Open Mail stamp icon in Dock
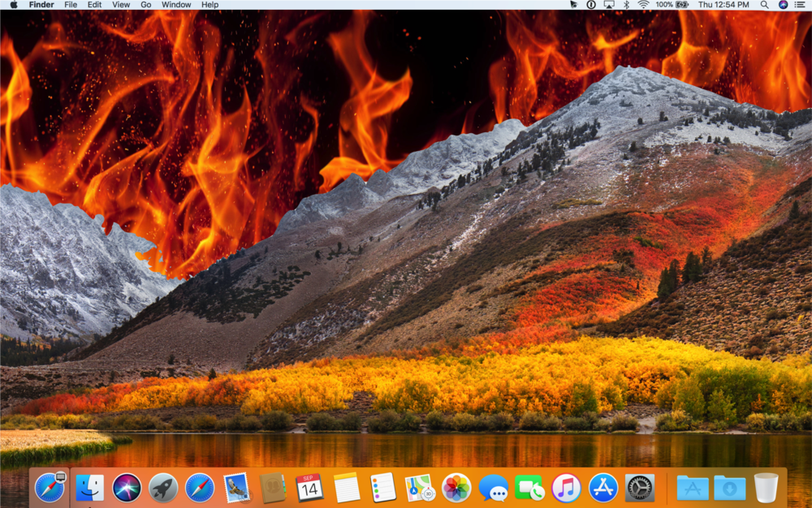812x508 pixels. (236, 488)
